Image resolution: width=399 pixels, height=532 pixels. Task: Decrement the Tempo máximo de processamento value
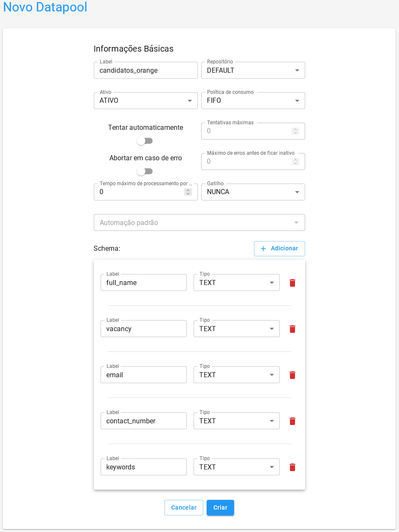(x=188, y=194)
